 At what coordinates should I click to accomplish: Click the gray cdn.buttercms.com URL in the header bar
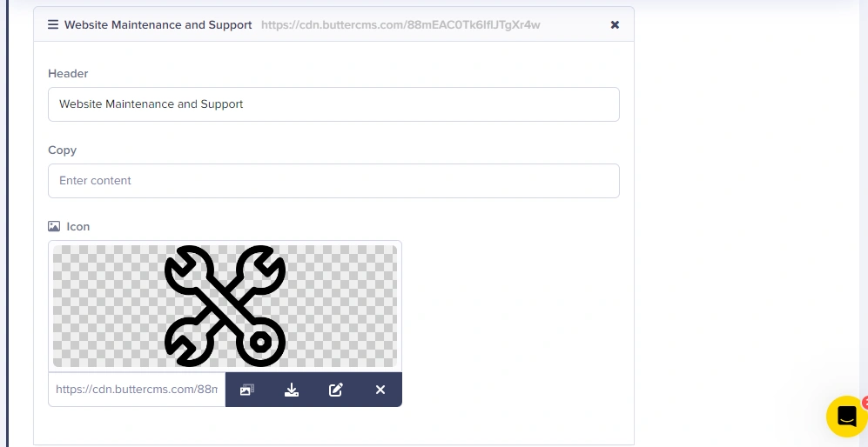tap(400, 25)
